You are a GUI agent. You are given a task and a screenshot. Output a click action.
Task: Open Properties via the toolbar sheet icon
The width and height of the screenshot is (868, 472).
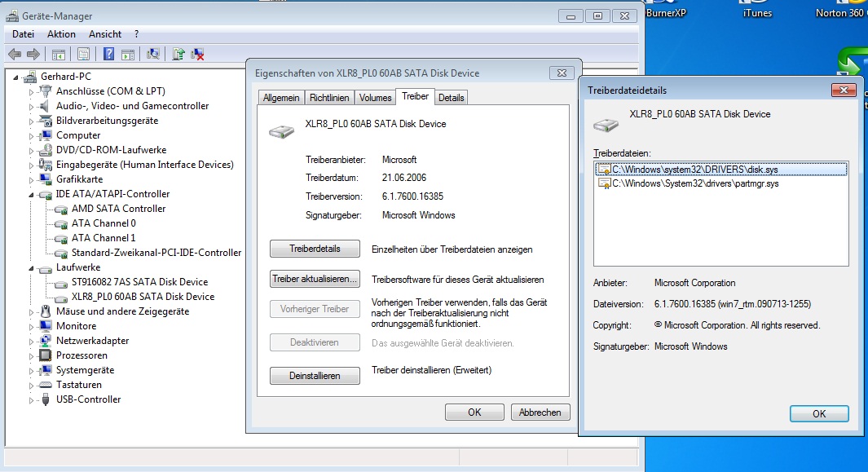[84, 55]
